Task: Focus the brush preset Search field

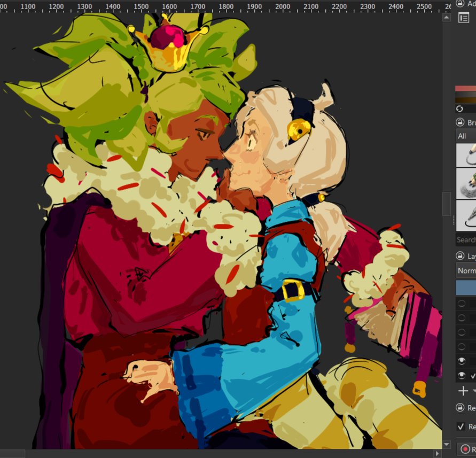Action: 466,239
